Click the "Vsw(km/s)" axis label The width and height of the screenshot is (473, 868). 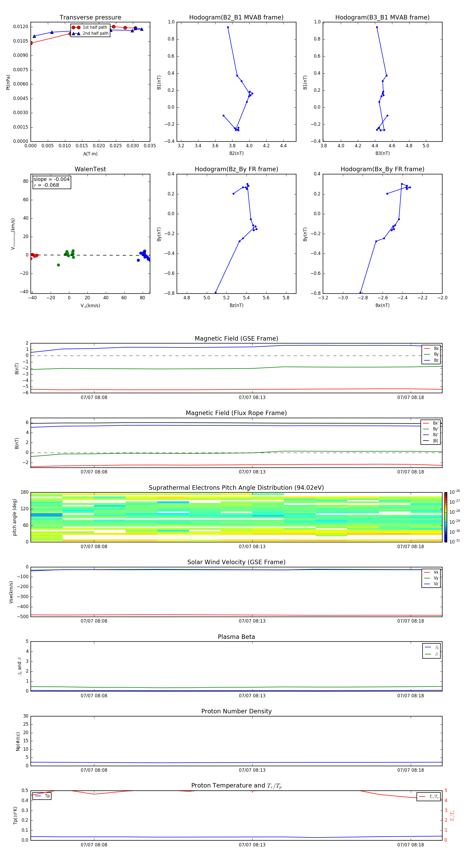[11, 592]
